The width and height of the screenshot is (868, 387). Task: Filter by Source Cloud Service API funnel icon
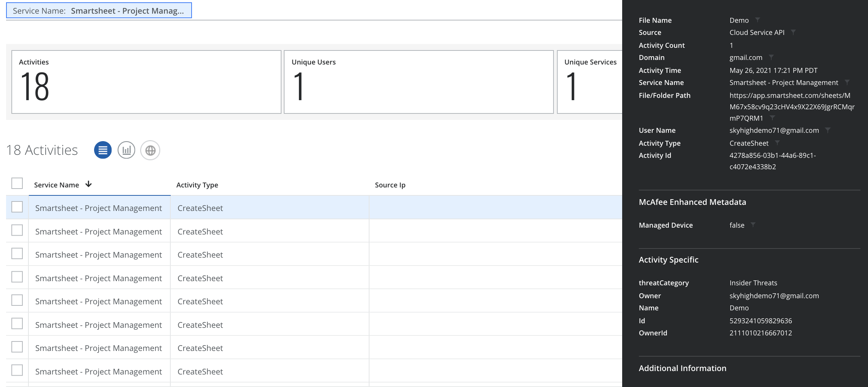click(x=793, y=32)
